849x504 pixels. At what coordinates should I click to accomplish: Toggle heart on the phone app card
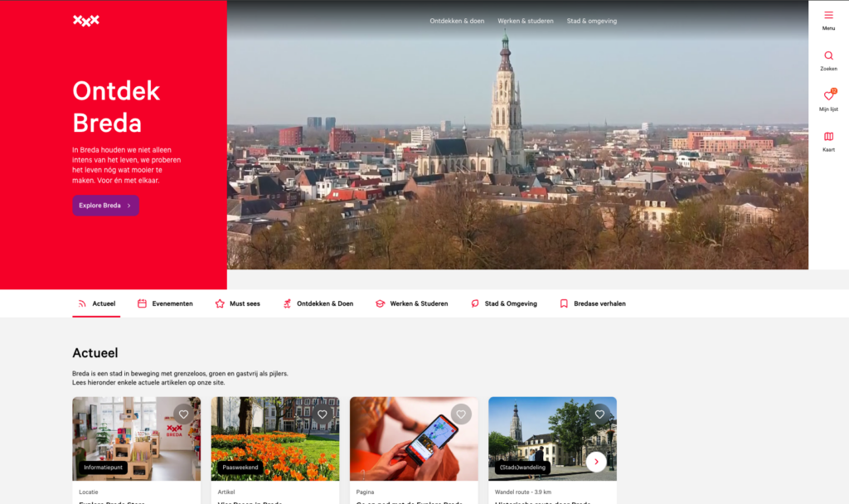tap(461, 414)
